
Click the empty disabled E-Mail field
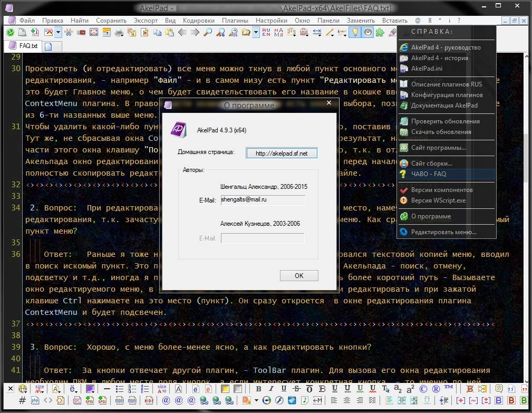coord(263,238)
